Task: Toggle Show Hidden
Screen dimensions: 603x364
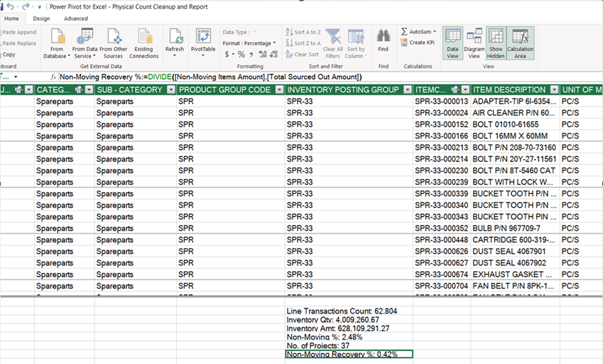Action: [496, 43]
